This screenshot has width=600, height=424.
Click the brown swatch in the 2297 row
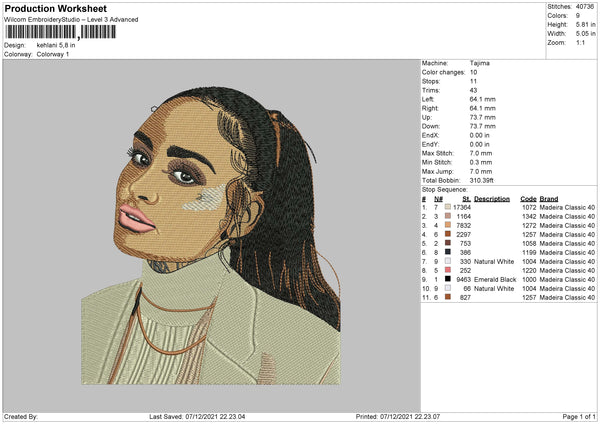click(x=448, y=234)
